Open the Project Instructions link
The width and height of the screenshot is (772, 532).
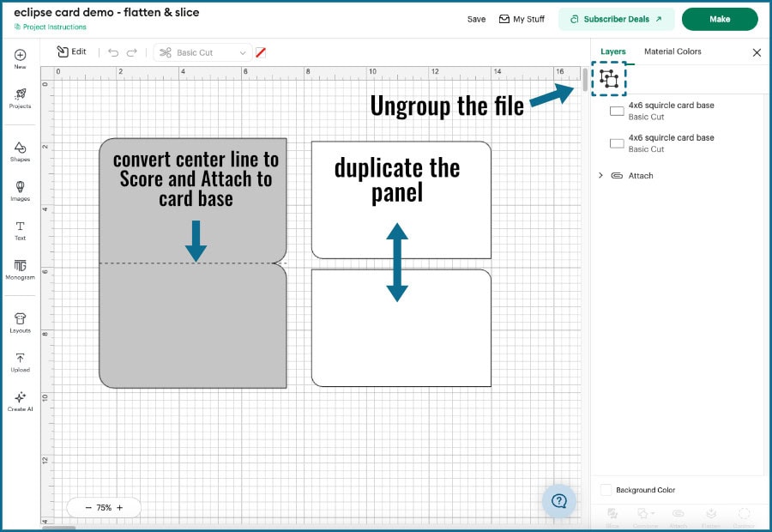51,27
